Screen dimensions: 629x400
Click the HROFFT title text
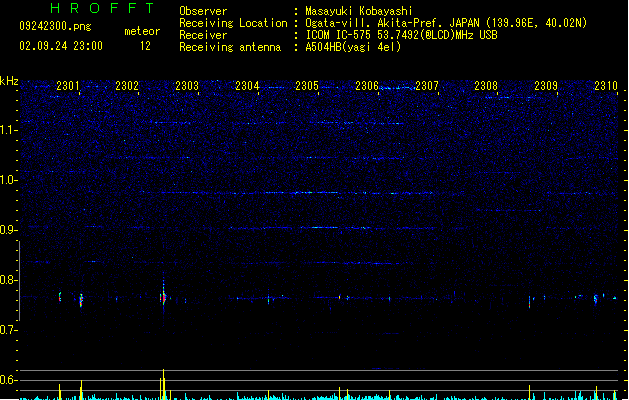pos(102,8)
